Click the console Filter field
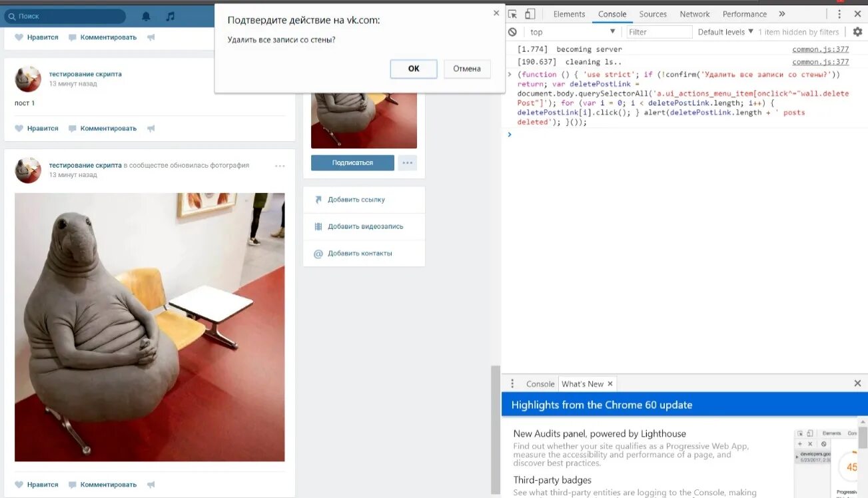 659,32
